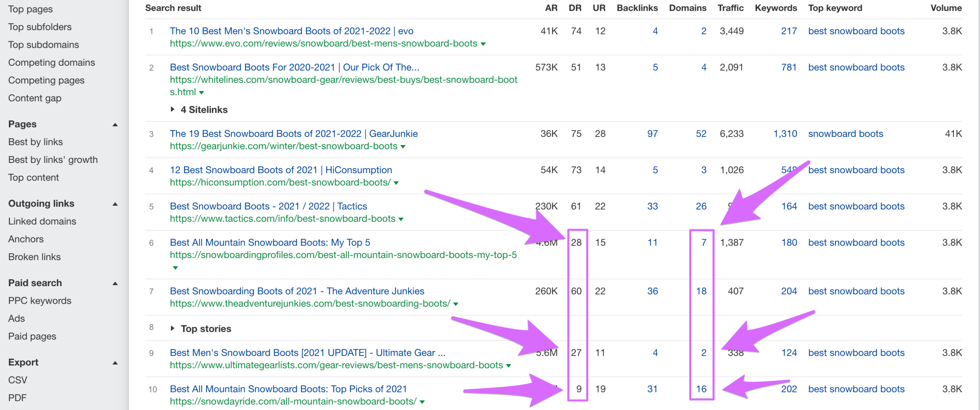The width and height of the screenshot is (980, 410).
Task: Export results as PDF
Action: 17,398
